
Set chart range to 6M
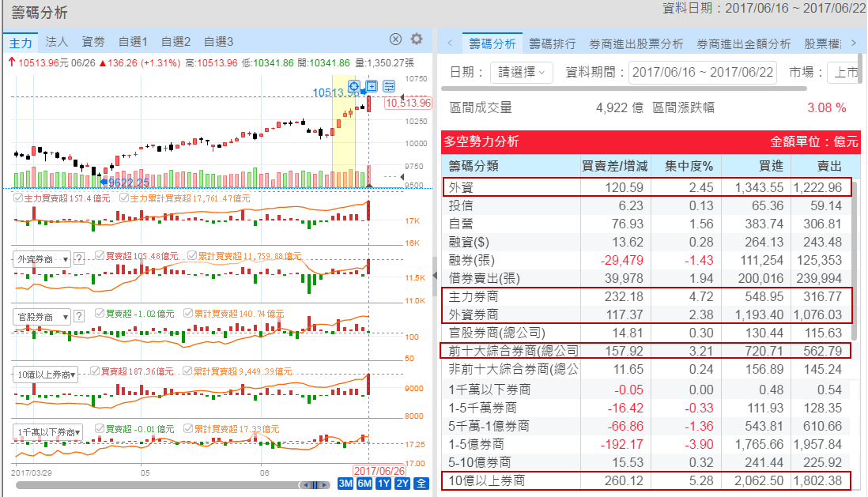(364, 484)
